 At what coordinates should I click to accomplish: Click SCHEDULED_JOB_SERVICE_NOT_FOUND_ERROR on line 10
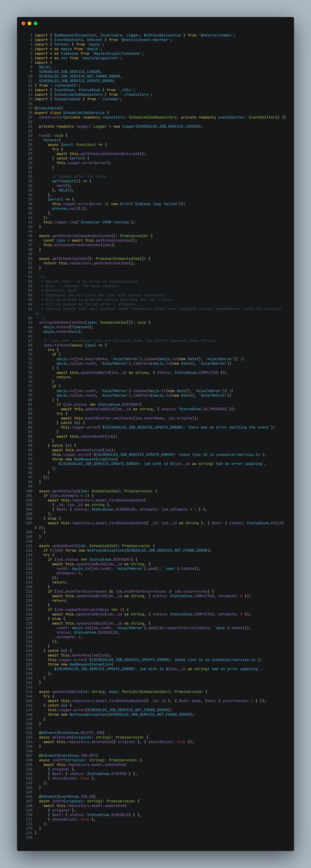tap(79, 76)
